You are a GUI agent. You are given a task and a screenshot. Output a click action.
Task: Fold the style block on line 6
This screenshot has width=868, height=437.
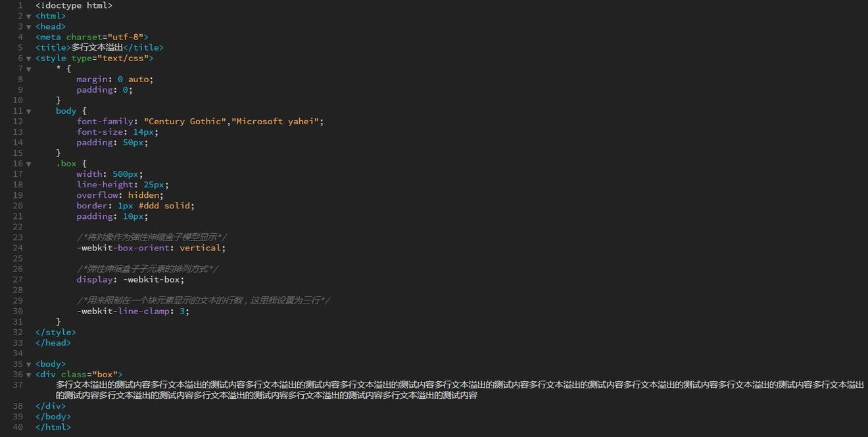point(28,58)
